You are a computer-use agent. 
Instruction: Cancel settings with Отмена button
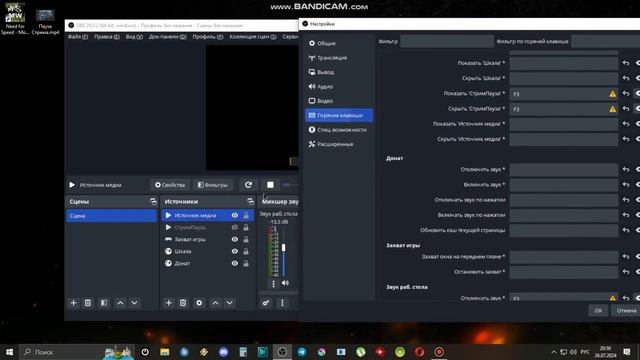pyautogui.click(x=625, y=311)
